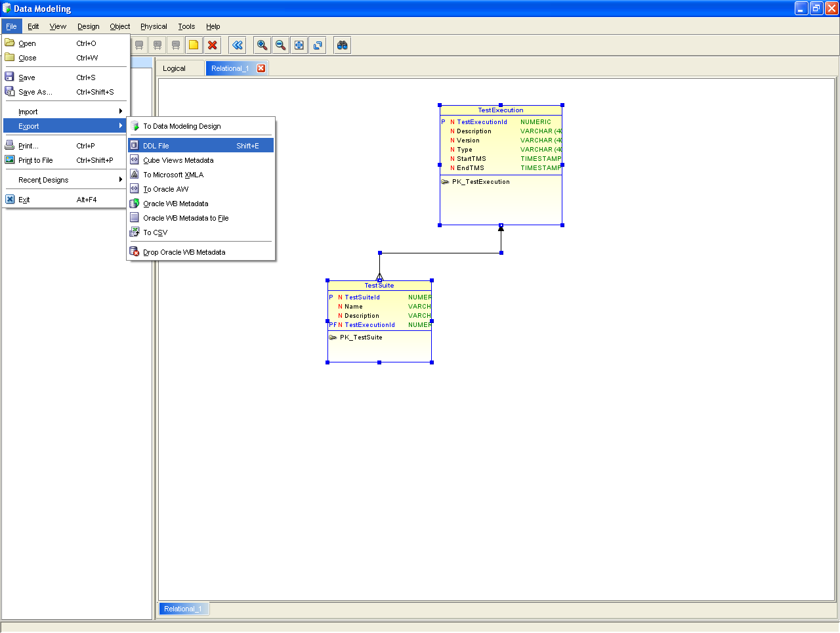Click TestExecutionId foreign key in TestSuite

(x=370, y=325)
